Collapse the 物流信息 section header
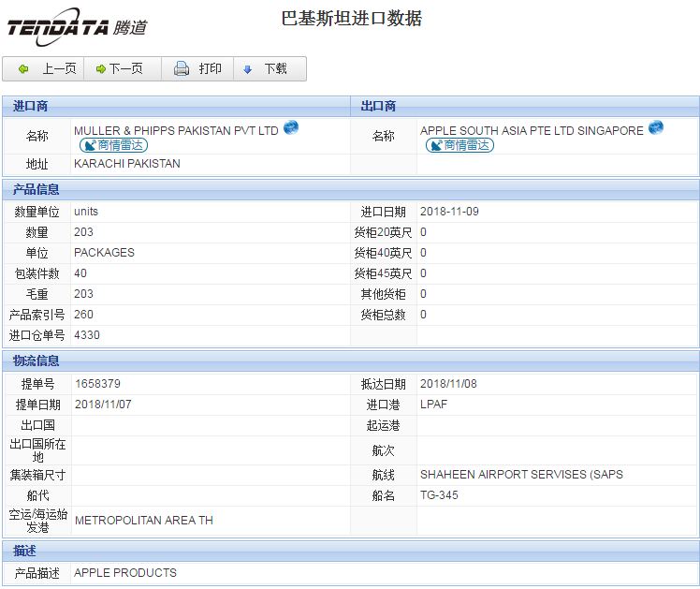The image size is (700, 589). (x=36, y=361)
